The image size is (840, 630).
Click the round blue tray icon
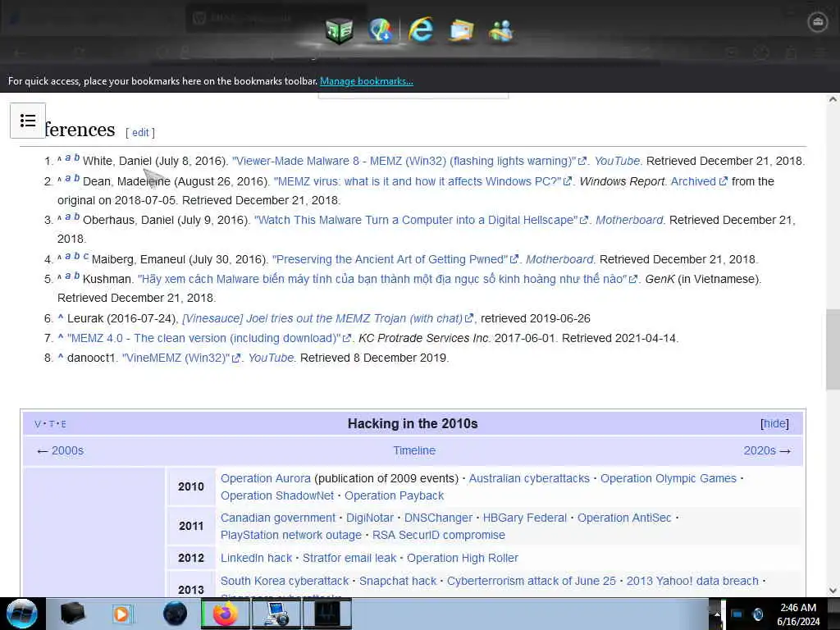coord(758,614)
